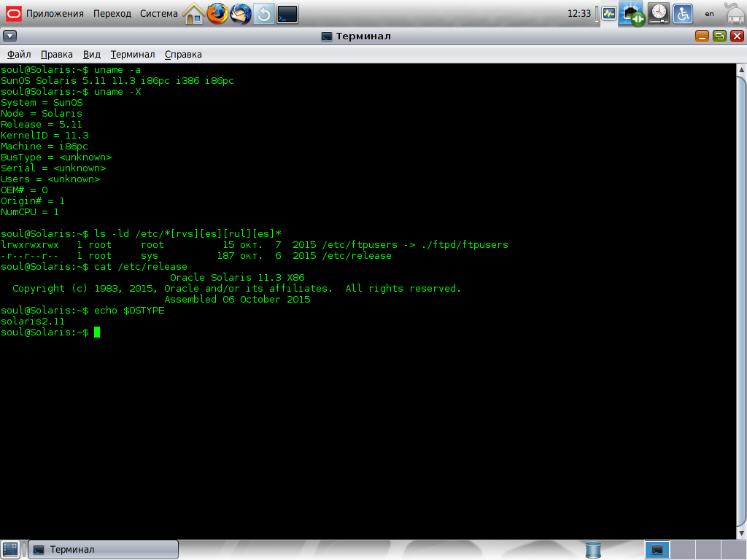Open the system monitor applet icon
Screen dimensions: 747x560
pyautogui.click(x=609, y=14)
